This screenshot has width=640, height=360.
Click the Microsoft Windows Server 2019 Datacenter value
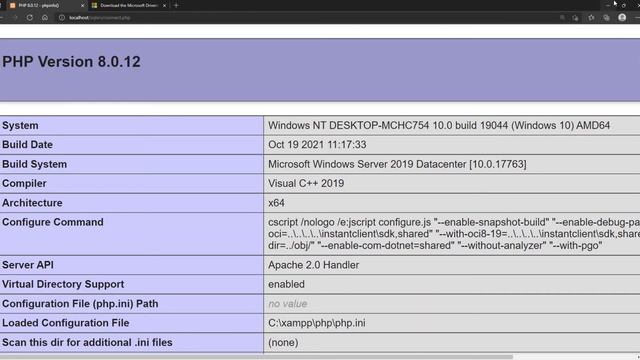[397, 164]
